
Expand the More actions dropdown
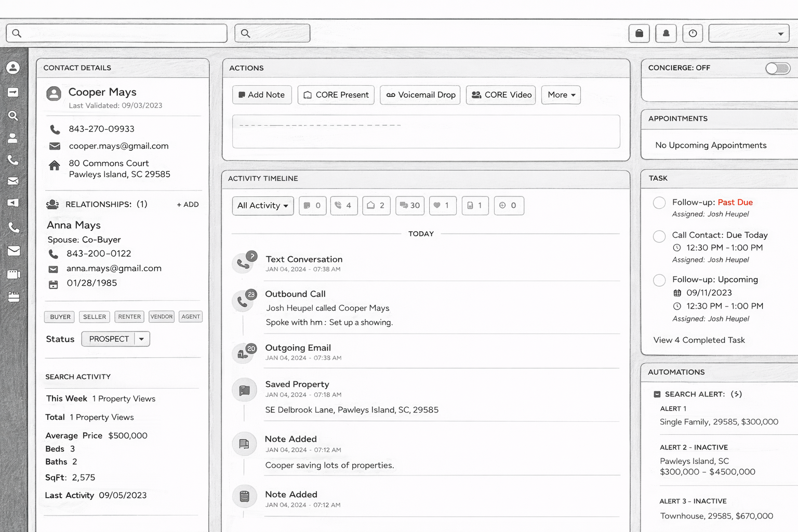(x=561, y=95)
